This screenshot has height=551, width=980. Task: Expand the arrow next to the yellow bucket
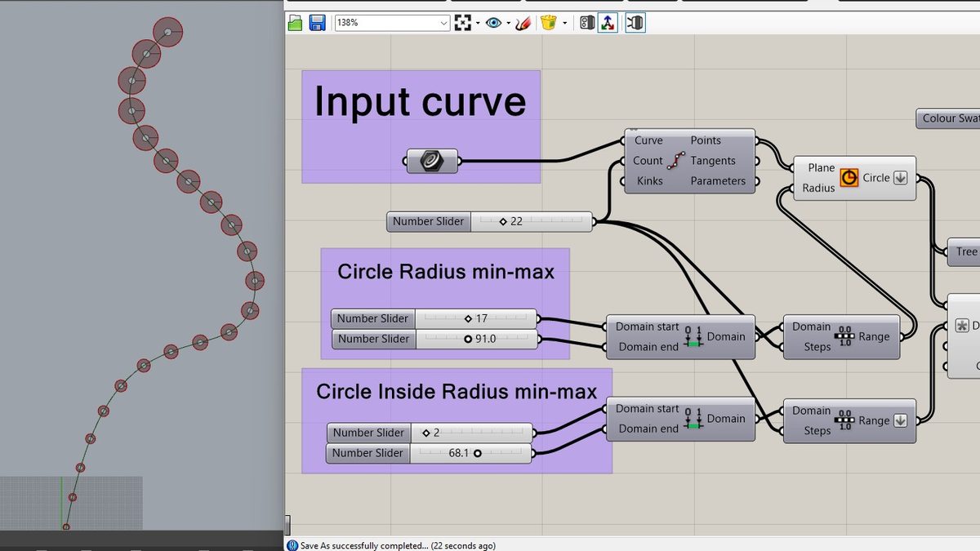pyautogui.click(x=564, y=23)
